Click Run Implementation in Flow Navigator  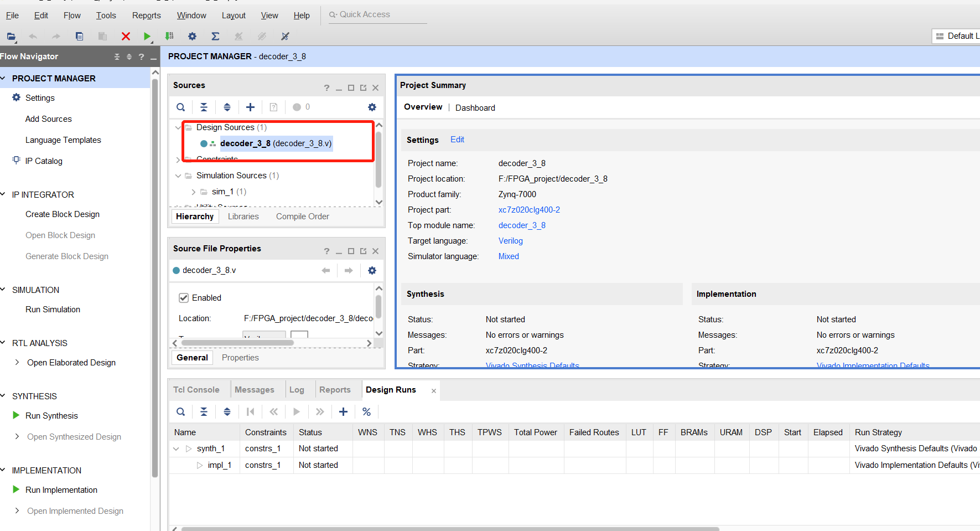click(x=61, y=490)
